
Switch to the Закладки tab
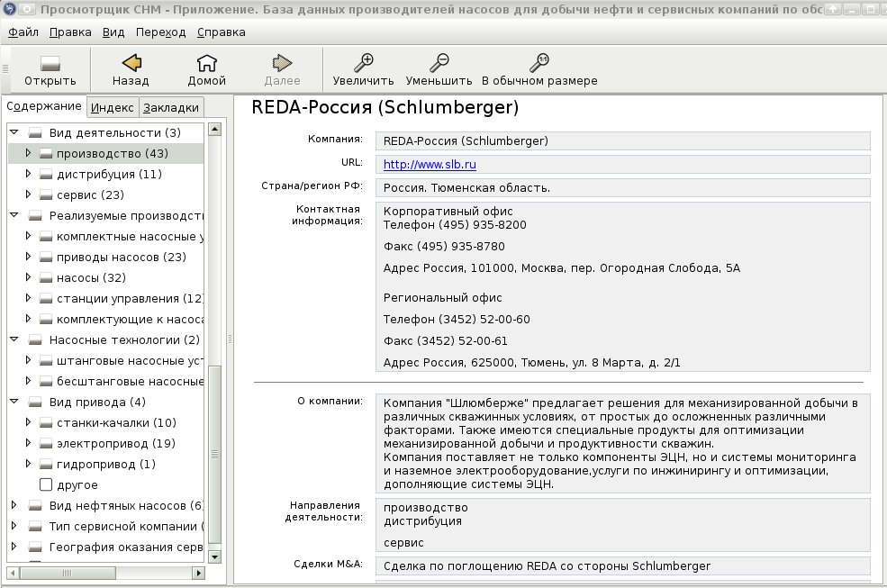(171, 107)
